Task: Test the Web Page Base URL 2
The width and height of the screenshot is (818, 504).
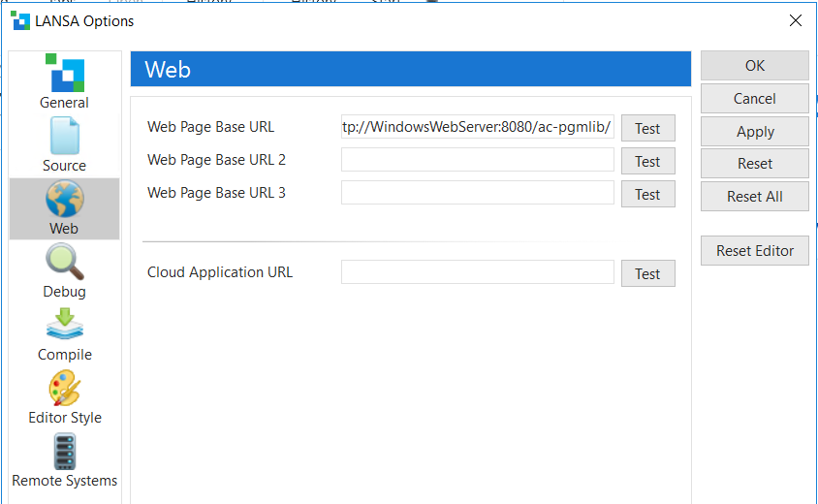Action: pyautogui.click(x=648, y=161)
